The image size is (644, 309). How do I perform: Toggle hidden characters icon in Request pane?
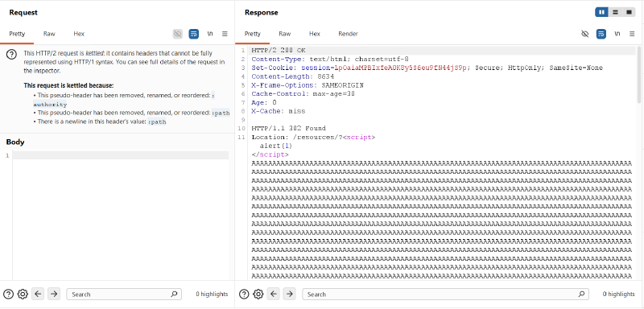pos(177,34)
